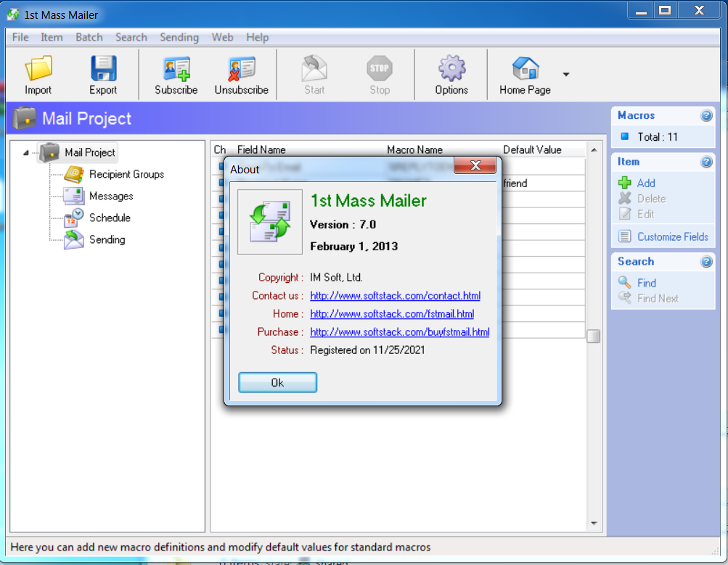The width and height of the screenshot is (728, 565).
Task: Expand the Home Page dropdown arrow
Action: pos(566,74)
